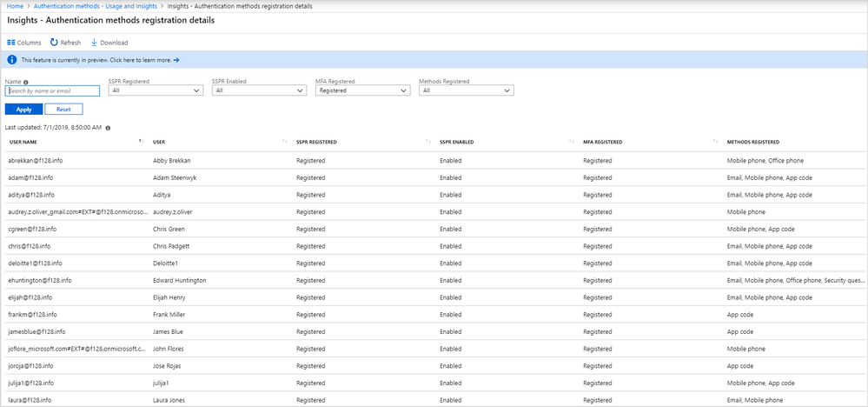Open the Columns chooser
Viewport: 868px width, 407px height.
tap(23, 43)
